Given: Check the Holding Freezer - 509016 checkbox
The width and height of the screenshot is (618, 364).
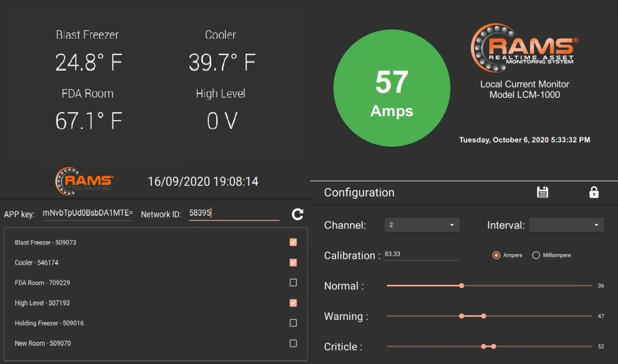Looking at the screenshot, I should tap(293, 323).
